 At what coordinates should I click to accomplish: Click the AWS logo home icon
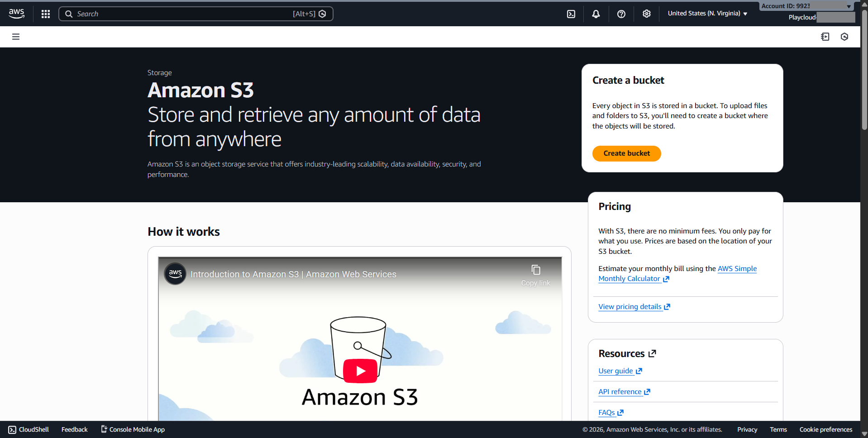pyautogui.click(x=16, y=14)
